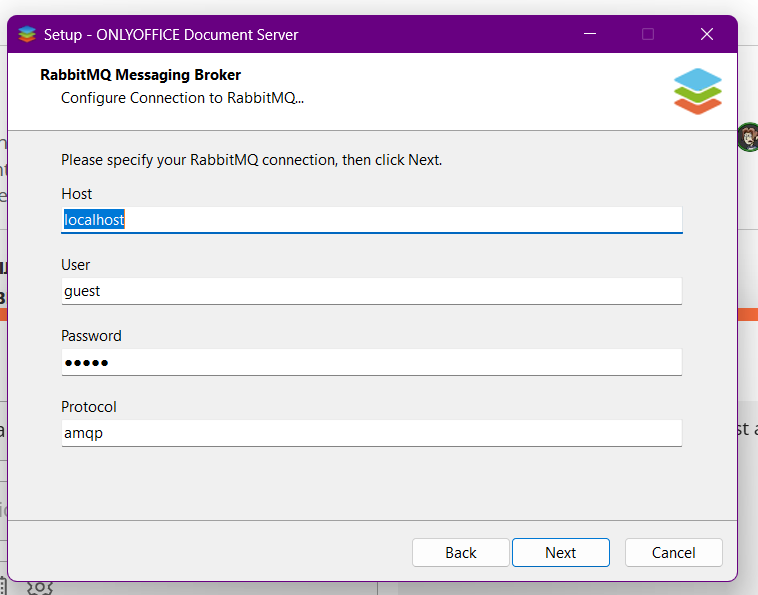Image resolution: width=758 pixels, height=595 pixels.
Task: Click the ONLYOFFICE layered logo in the header
Action: [697, 91]
